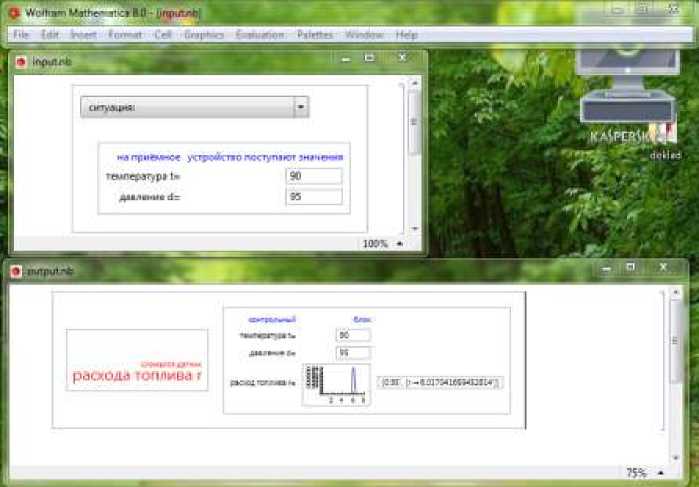The image size is (699, 487).
Task: Minimize the output.nb window
Action: pos(606,269)
